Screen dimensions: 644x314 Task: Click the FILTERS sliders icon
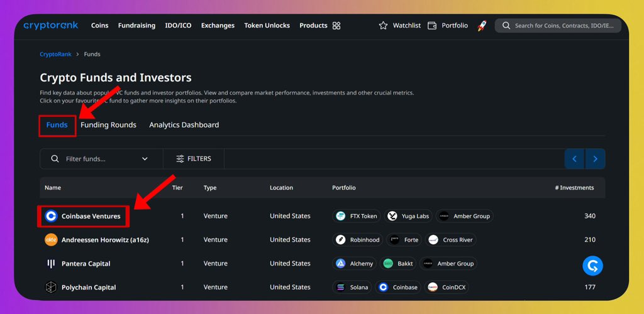180,159
